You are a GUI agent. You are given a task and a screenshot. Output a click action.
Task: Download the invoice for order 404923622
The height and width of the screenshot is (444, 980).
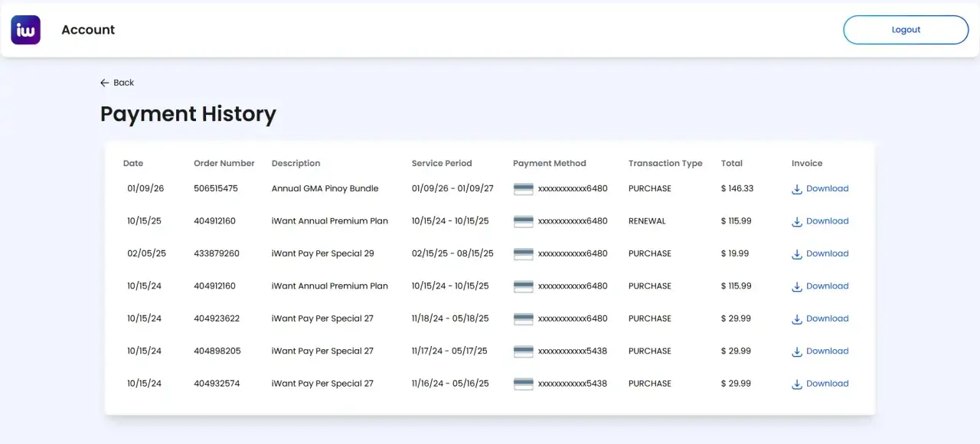820,318
